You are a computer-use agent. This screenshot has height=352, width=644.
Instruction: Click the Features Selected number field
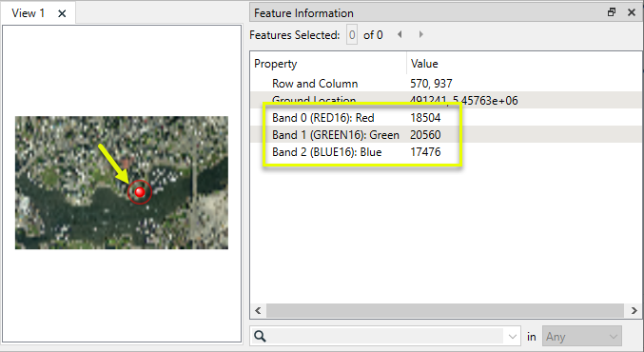point(352,34)
